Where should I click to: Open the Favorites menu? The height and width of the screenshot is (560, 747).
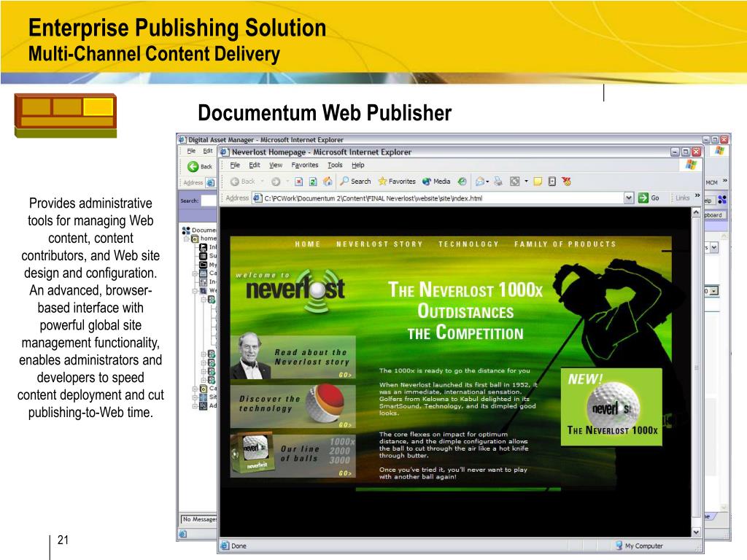(305, 166)
